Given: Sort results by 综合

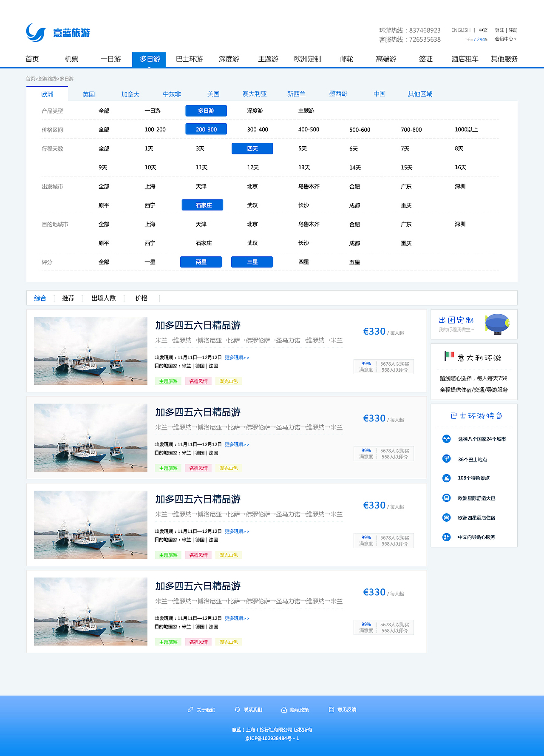Looking at the screenshot, I should [x=40, y=298].
